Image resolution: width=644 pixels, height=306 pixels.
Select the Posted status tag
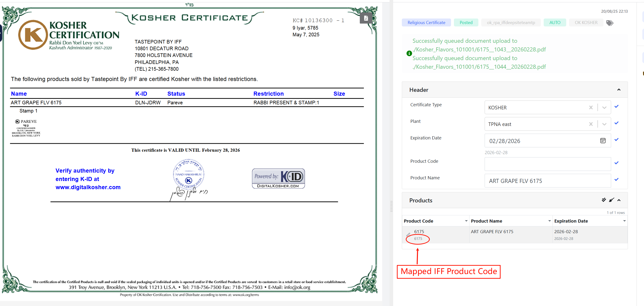(466, 23)
